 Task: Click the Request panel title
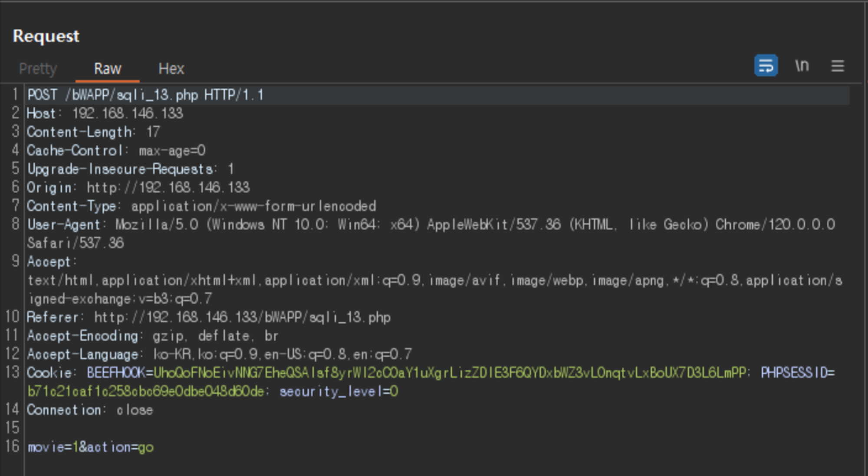click(46, 36)
